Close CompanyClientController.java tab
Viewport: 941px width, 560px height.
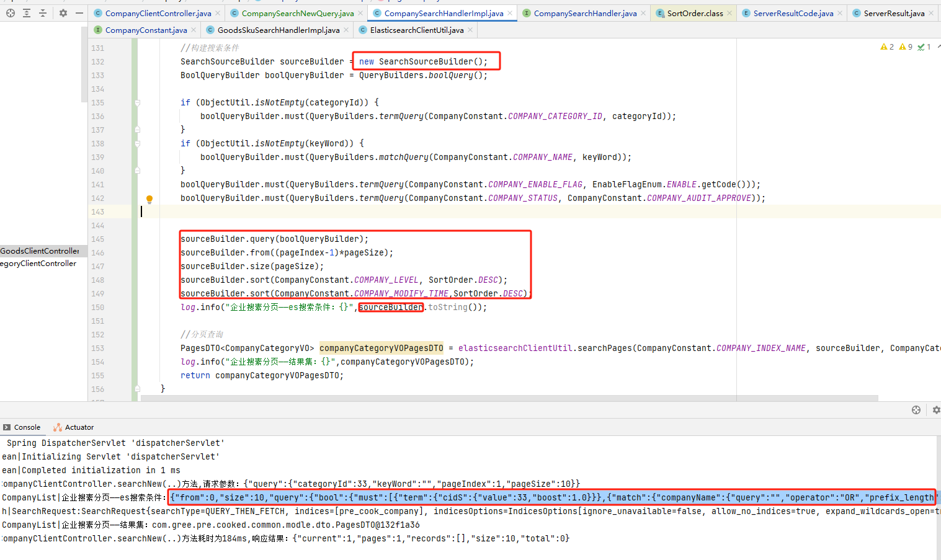218,13
